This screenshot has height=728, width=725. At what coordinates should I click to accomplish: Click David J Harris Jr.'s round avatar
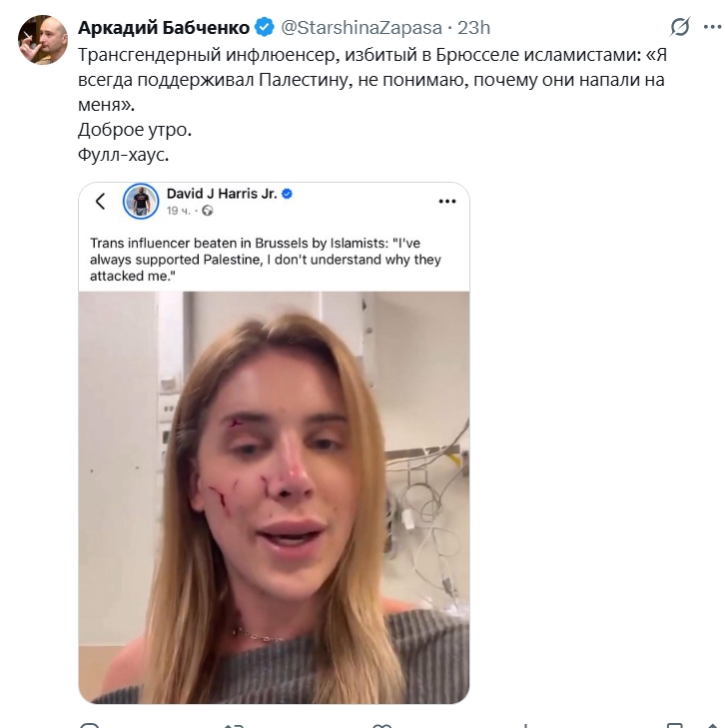pyautogui.click(x=141, y=201)
